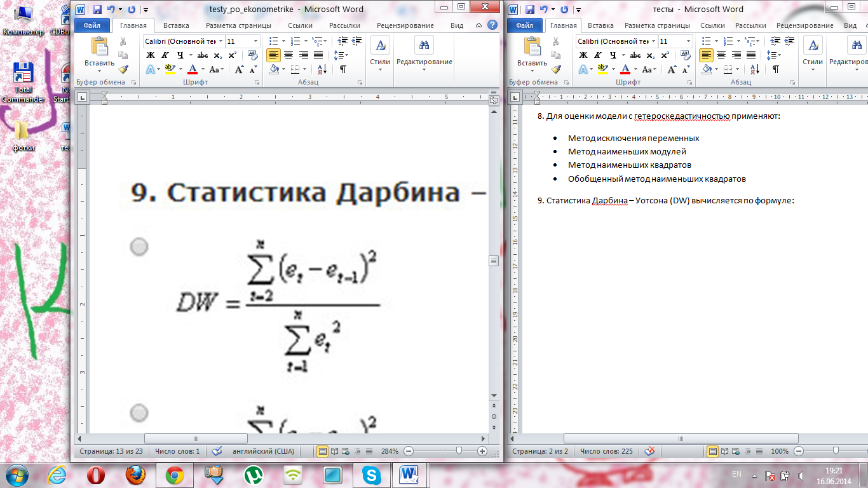The image size is (868, 488).
Task: Toggle Bold Ж in the тесты window
Action: pyautogui.click(x=583, y=55)
